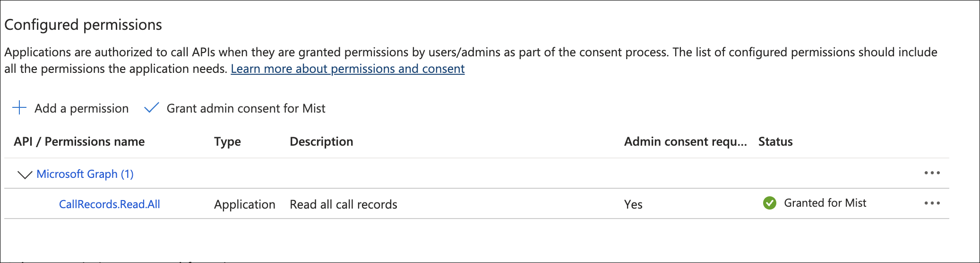Click the Add a permission button label
Screen dimensions: 980x263
tap(81, 108)
